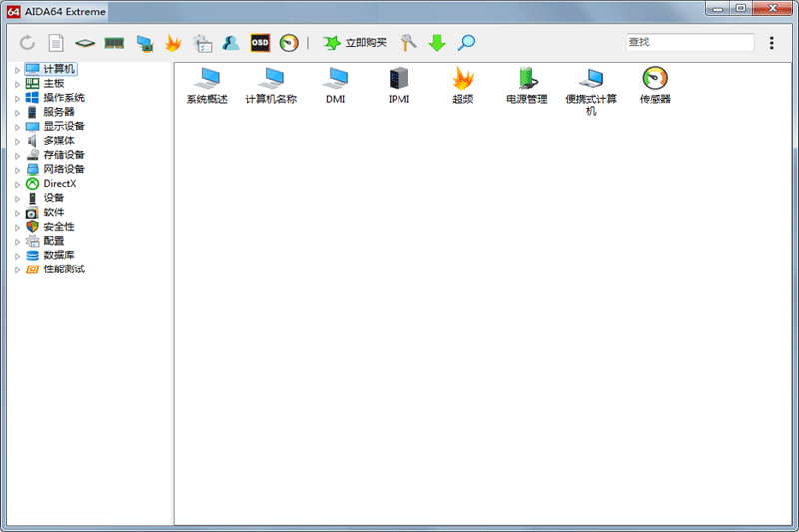This screenshot has height=532, width=799.
Task: Open the IPMI server icon
Action: 399,79
